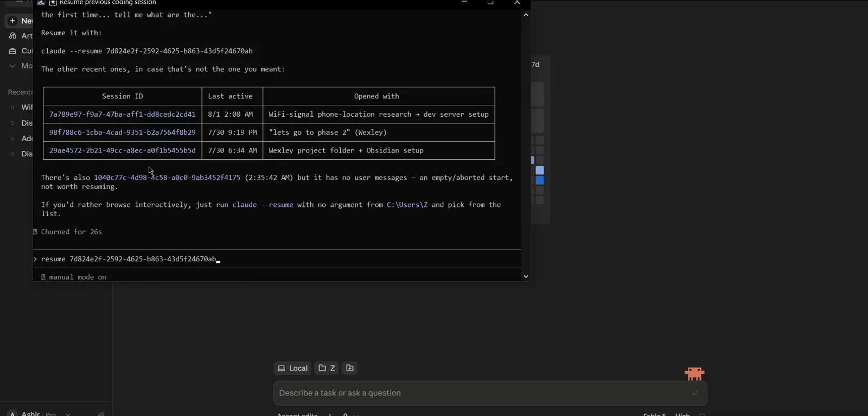Click the Local environment button
Viewport: 868px width, 416px height.
pyautogui.click(x=292, y=368)
